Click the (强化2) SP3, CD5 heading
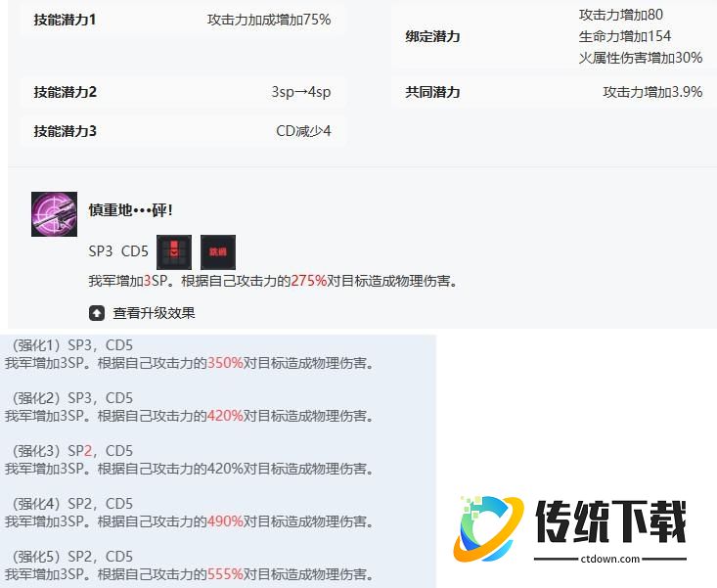 (x=72, y=398)
